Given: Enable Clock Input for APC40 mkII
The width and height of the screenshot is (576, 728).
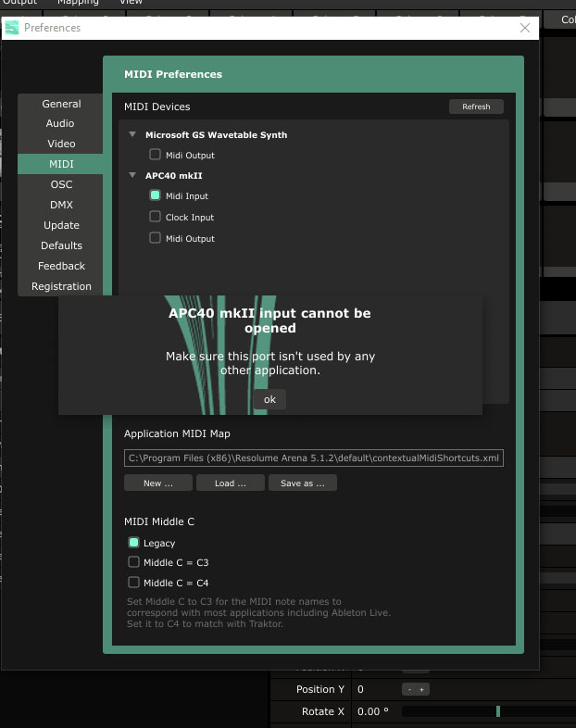Looking at the screenshot, I should [156, 218].
